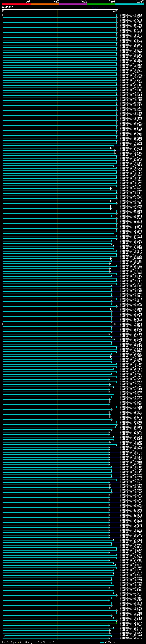Screen dimensions: 146x644
Task: Select the UniRef100_A4HS71 label
Action: (131, 271)
